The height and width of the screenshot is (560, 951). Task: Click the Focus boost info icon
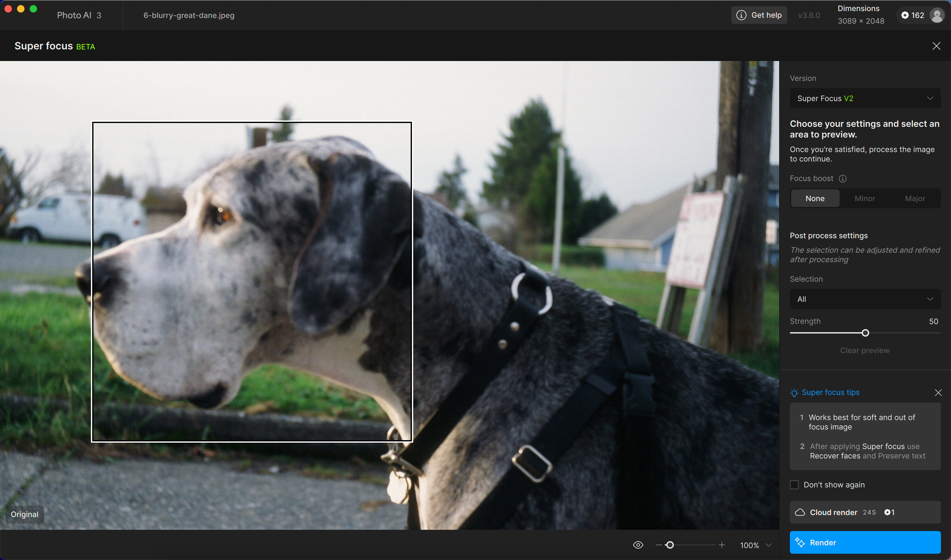coord(843,178)
